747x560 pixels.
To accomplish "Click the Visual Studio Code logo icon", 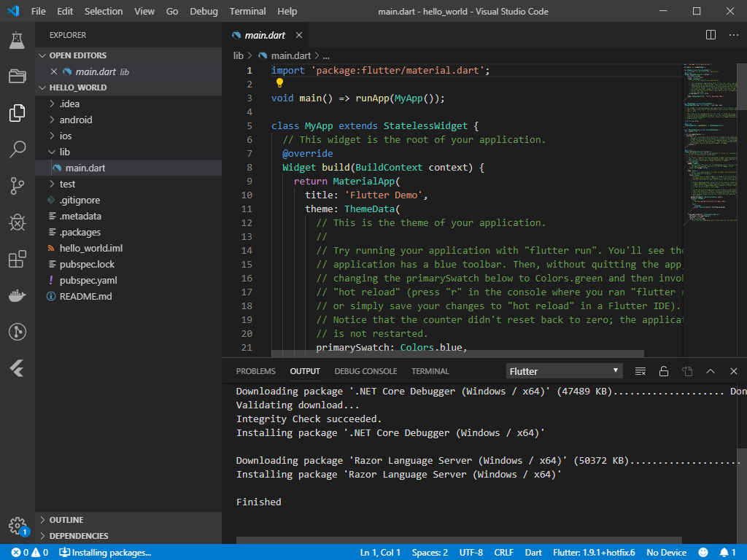I will (x=13, y=11).
